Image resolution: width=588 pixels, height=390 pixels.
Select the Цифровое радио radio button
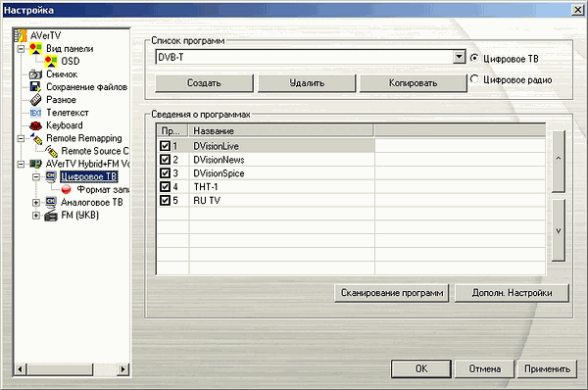pos(474,79)
